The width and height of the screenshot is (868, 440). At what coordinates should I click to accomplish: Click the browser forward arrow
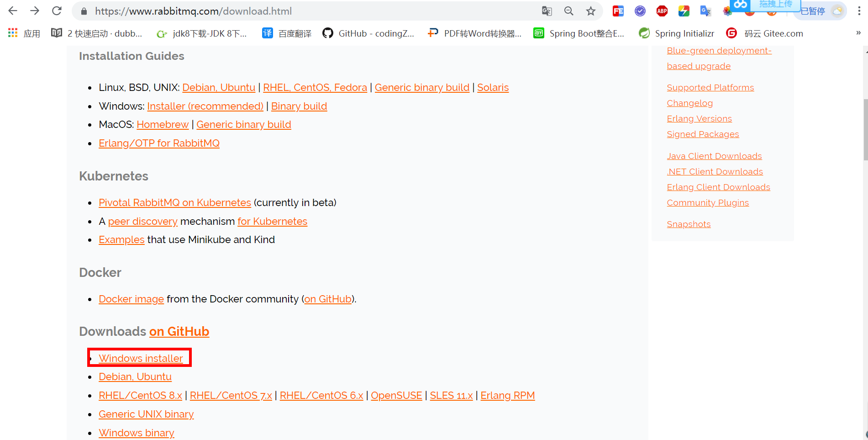coord(35,11)
